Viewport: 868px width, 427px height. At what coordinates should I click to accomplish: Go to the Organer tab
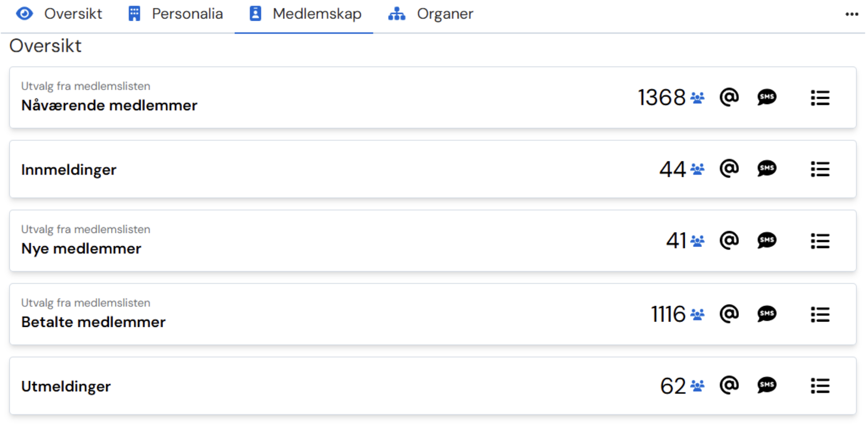[x=430, y=14]
